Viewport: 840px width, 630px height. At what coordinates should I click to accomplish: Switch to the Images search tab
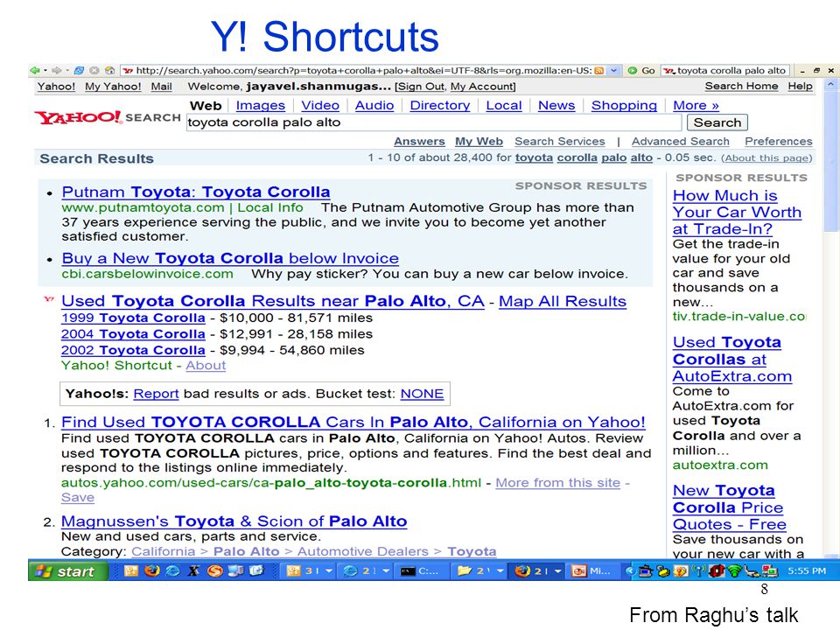point(261,106)
